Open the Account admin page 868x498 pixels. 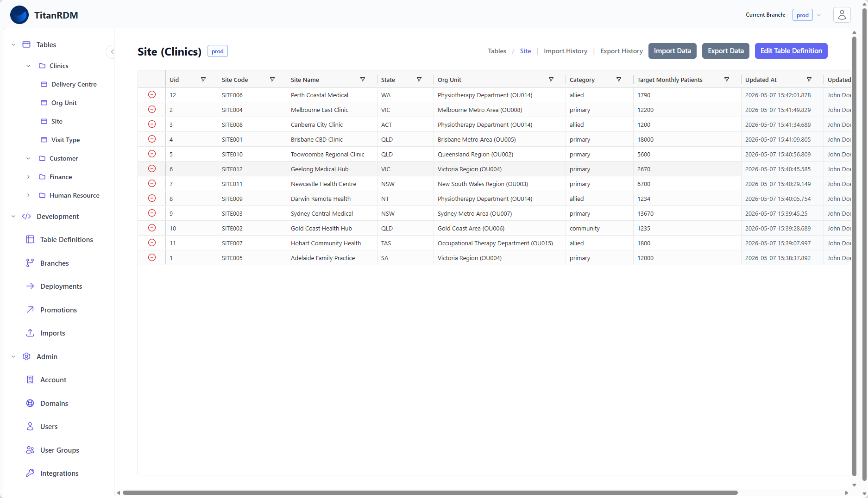point(46,380)
